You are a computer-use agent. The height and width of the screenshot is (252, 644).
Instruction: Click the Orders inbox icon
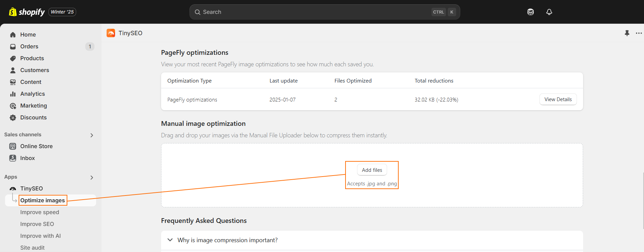pos(13,46)
